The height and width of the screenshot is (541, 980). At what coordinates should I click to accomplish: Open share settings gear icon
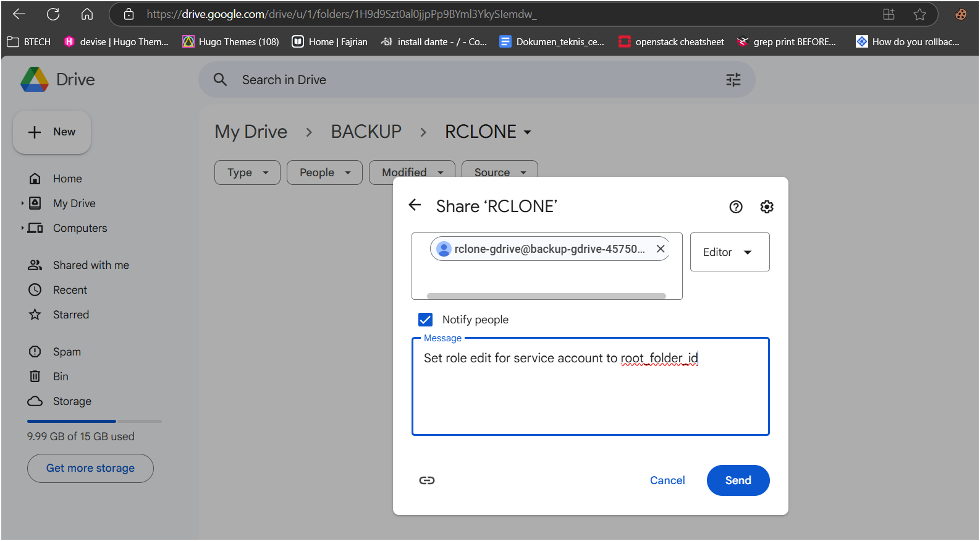click(x=767, y=207)
